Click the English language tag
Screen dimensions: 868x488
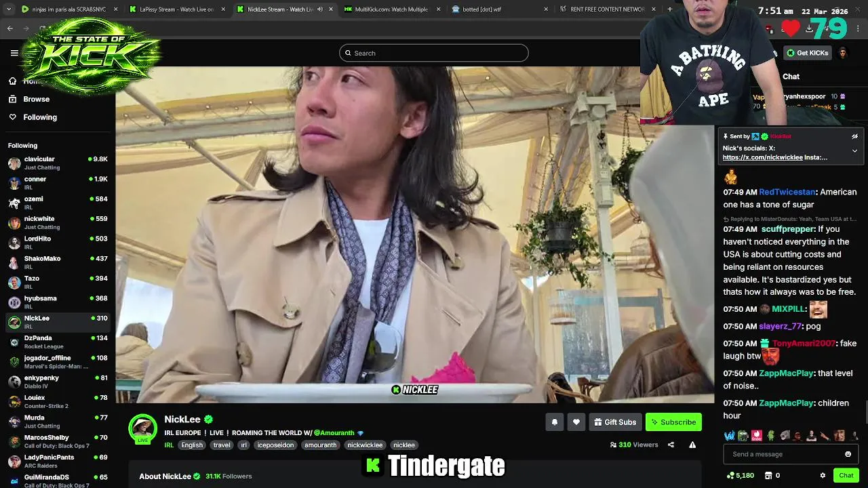tap(192, 445)
